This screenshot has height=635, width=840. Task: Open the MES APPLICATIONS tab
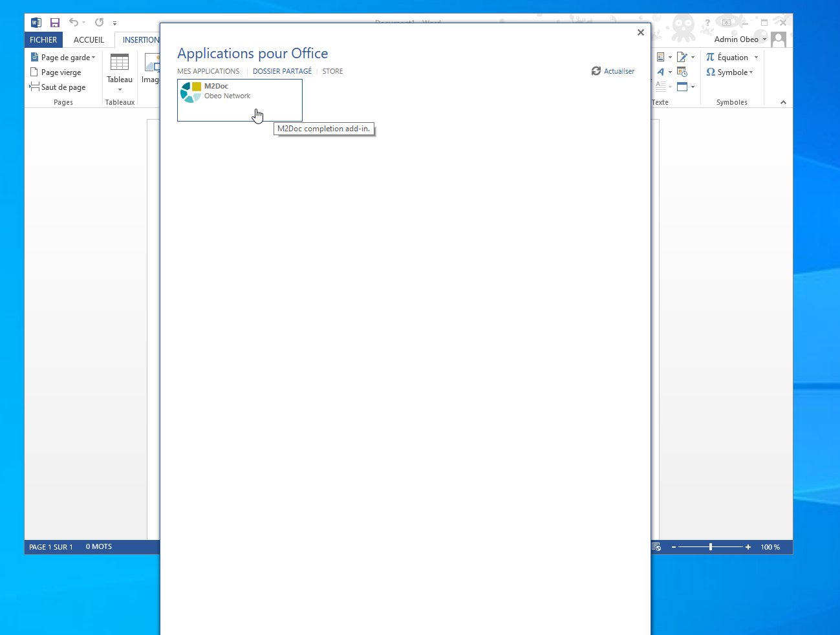pyautogui.click(x=208, y=71)
